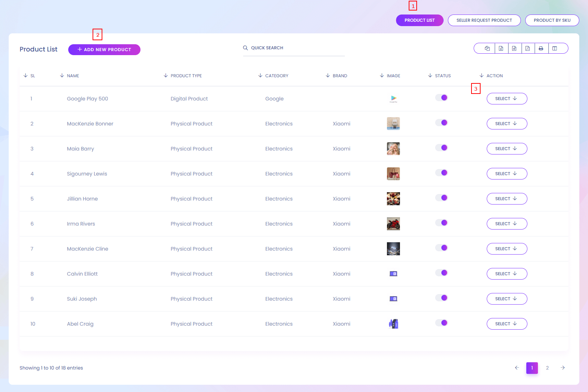Print the product list
The width and height of the screenshot is (588, 392).
[541, 48]
